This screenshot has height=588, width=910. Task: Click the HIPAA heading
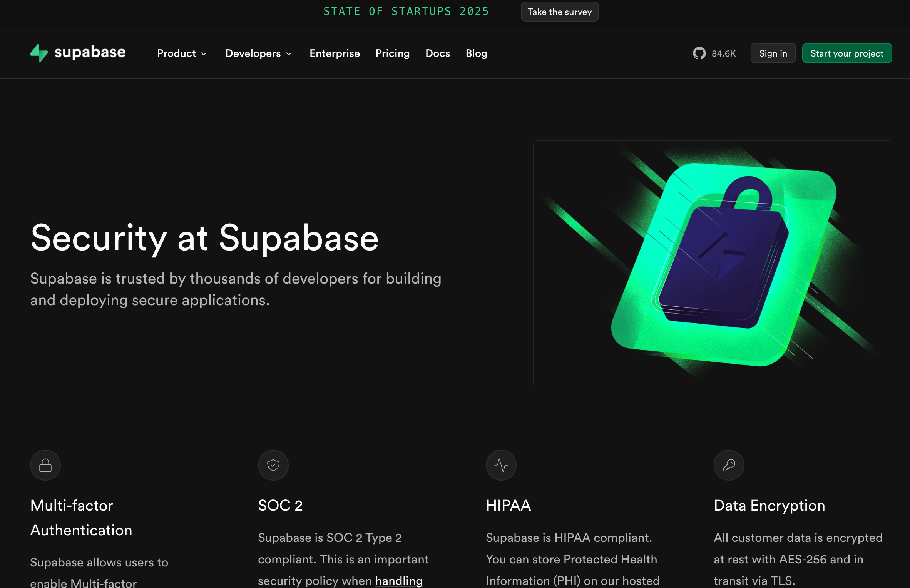click(508, 506)
